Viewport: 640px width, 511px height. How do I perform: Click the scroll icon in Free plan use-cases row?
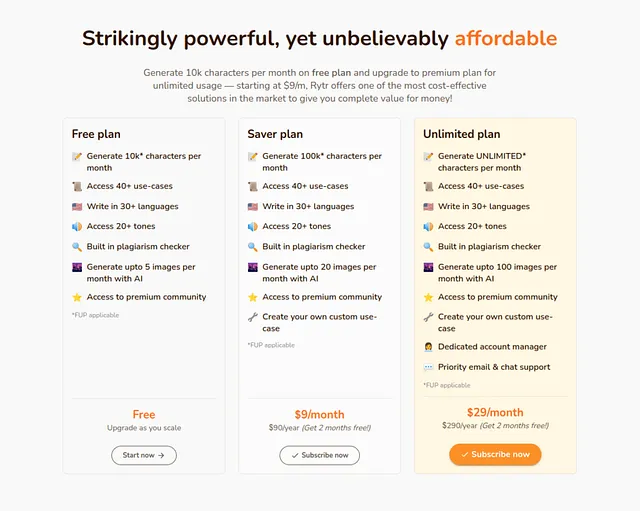coord(77,187)
